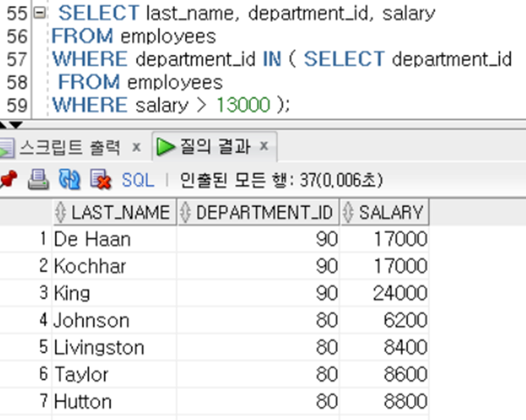Switch to the 스크립트 출력 tab
The width and height of the screenshot is (526, 420).
click(69, 148)
